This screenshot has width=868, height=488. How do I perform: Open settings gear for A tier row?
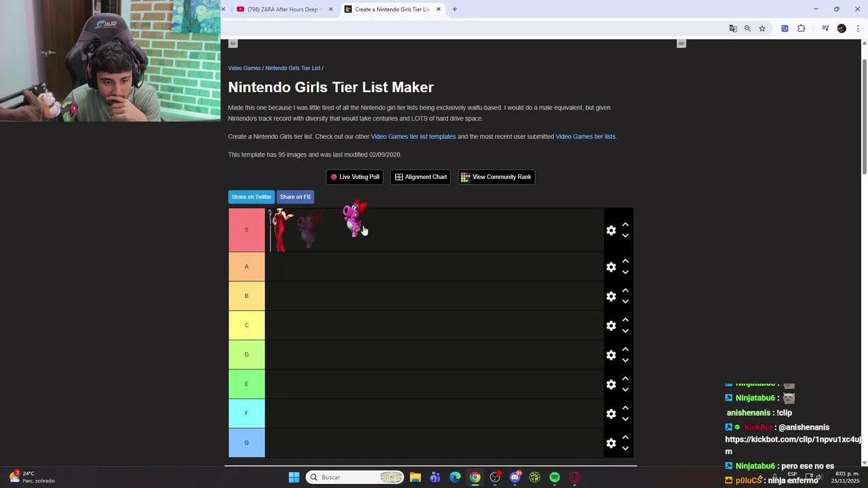[611, 267]
